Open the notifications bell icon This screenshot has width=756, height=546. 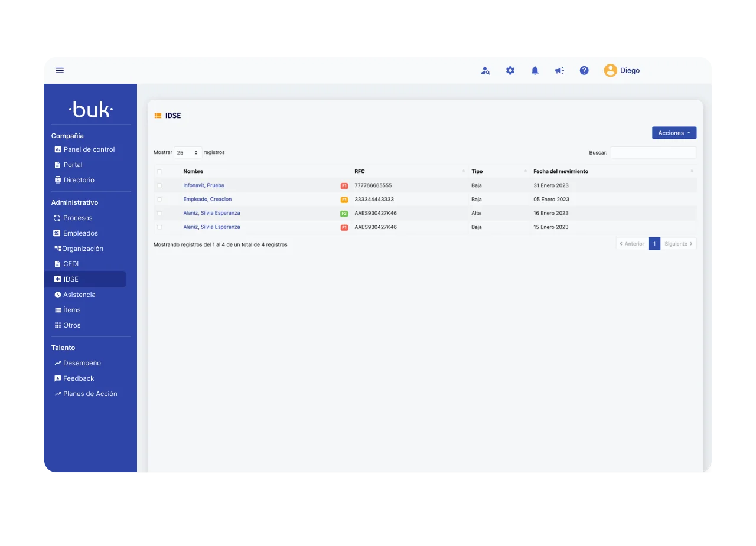pyautogui.click(x=535, y=70)
